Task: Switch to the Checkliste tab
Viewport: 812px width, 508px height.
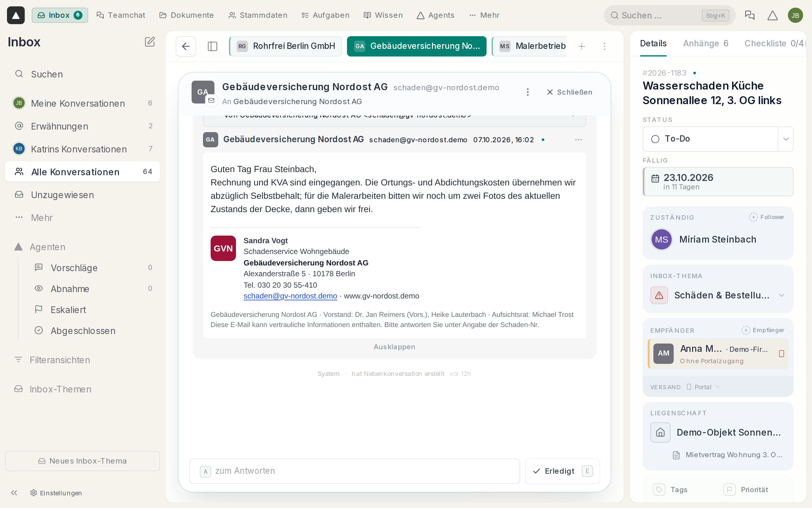Action: click(775, 43)
